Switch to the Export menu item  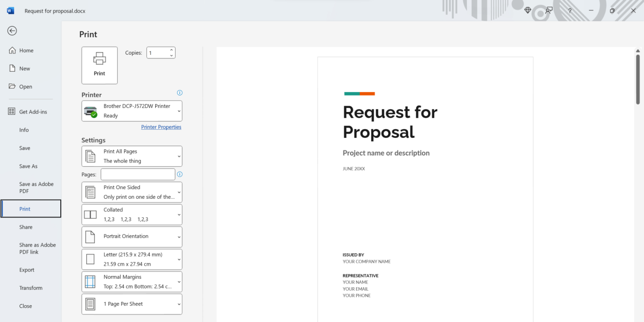pos(26,270)
